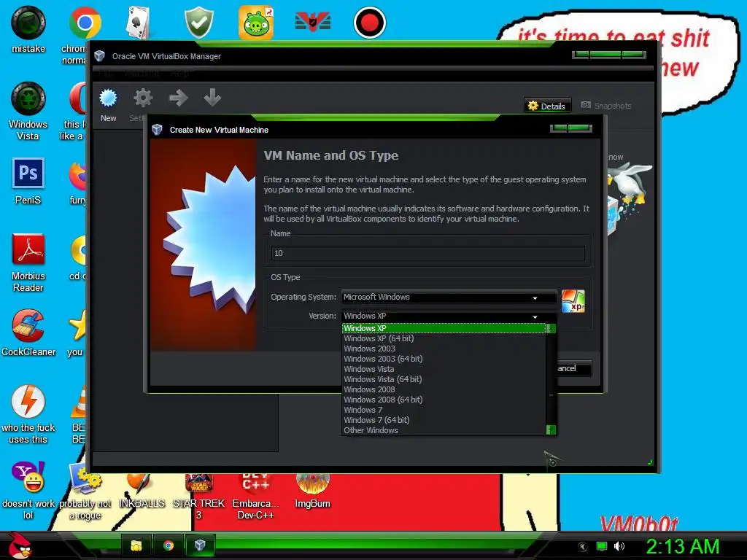Pick 'Windows 2003 (64 bit)' option

(x=444, y=359)
